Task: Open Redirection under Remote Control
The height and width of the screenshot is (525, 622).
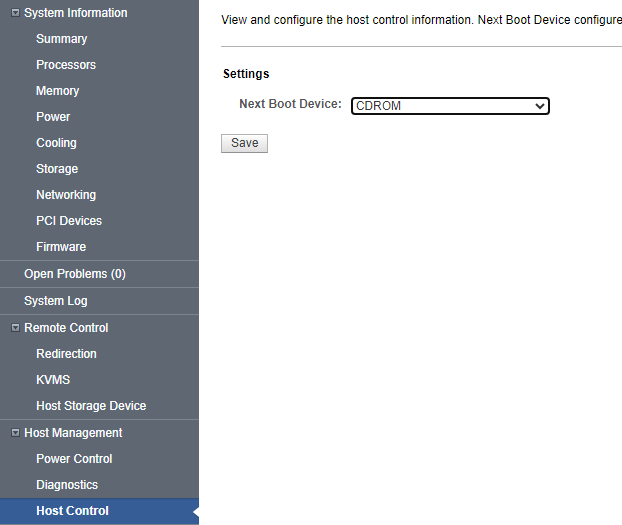Action: coord(66,354)
